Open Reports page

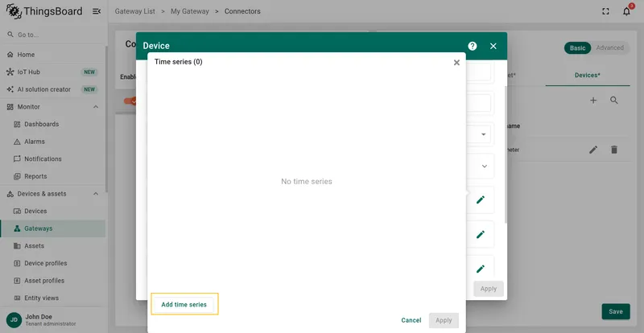(x=52, y=176)
